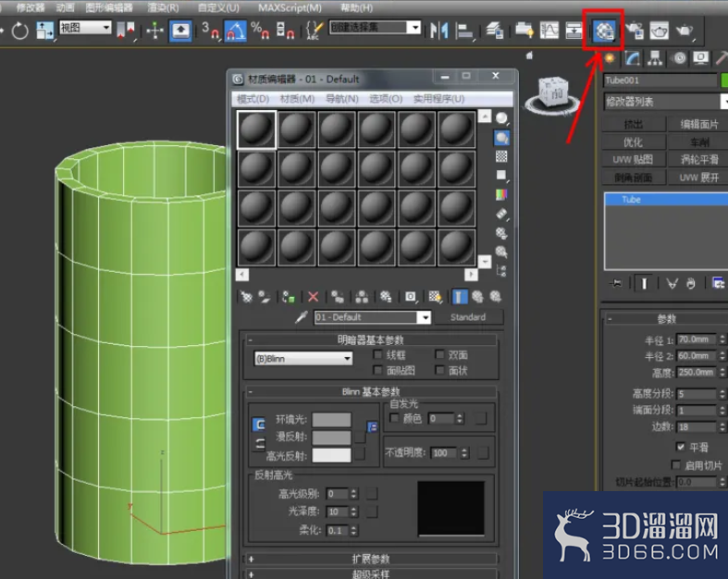Click Assign Material to Selection icon
The height and width of the screenshot is (579, 728).
coord(289,297)
